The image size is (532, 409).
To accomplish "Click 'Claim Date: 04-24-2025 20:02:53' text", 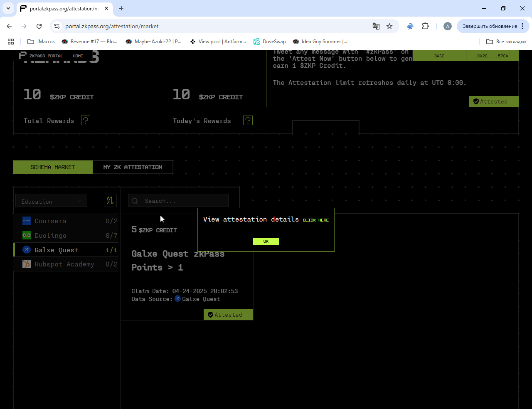I will pos(185,291).
